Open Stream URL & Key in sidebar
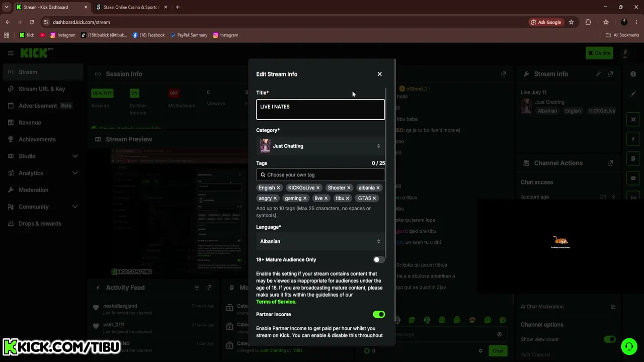This screenshot has width=644, height=362. pos(43,89)
